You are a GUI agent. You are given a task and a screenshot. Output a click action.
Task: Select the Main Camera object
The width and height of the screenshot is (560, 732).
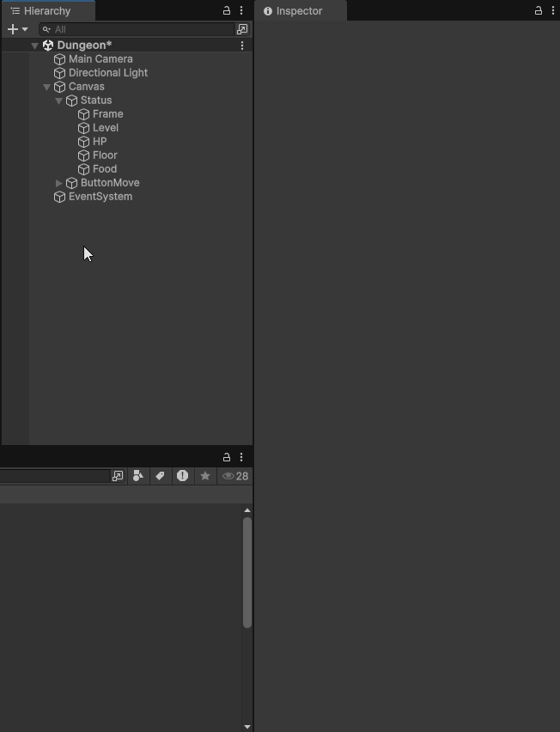click(x=100, y=59)
